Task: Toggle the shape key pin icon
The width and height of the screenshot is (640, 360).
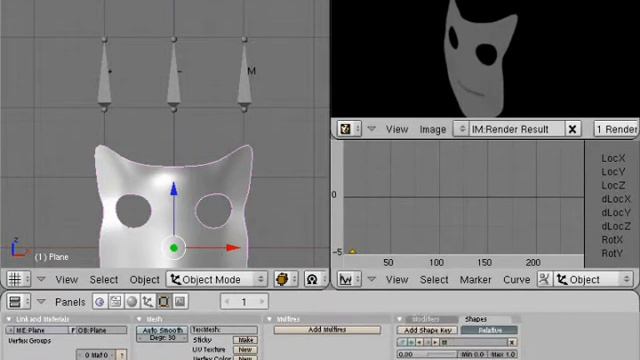Action: [x=402, y=342]
